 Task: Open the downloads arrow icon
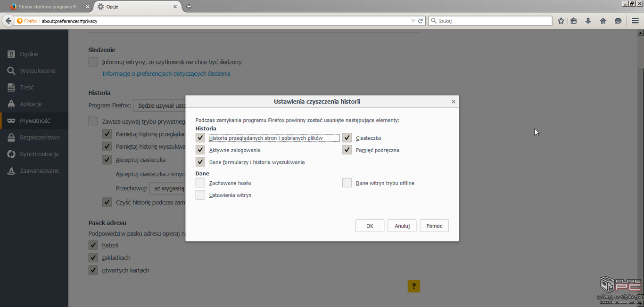point(588,21)
